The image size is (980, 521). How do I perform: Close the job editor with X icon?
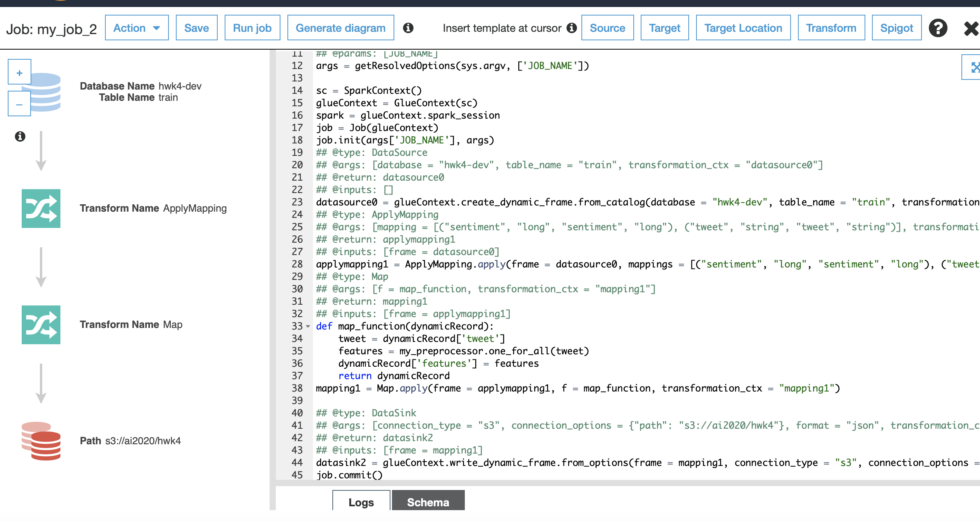tap(970, 28)
